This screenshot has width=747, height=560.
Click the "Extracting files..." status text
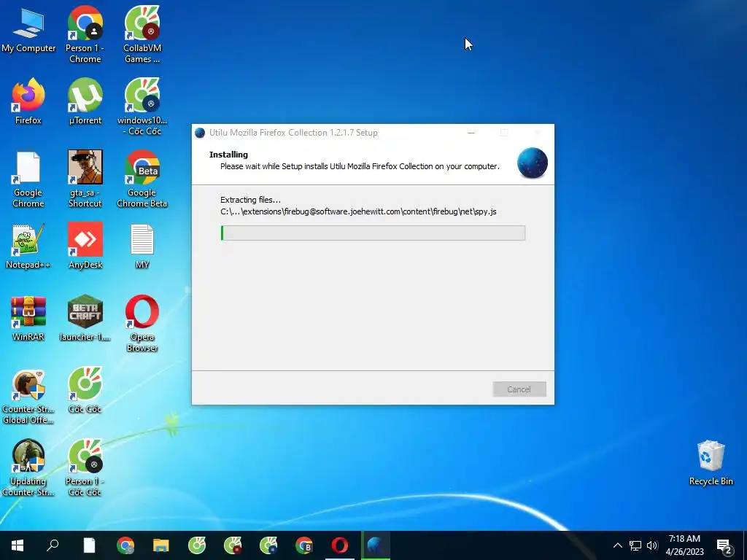click(251, 200)
